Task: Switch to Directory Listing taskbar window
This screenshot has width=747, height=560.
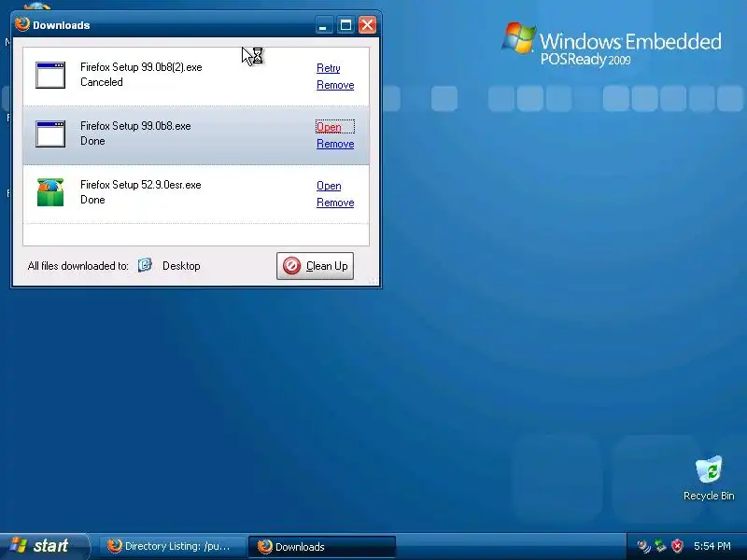Action: (x=171, y=546)
